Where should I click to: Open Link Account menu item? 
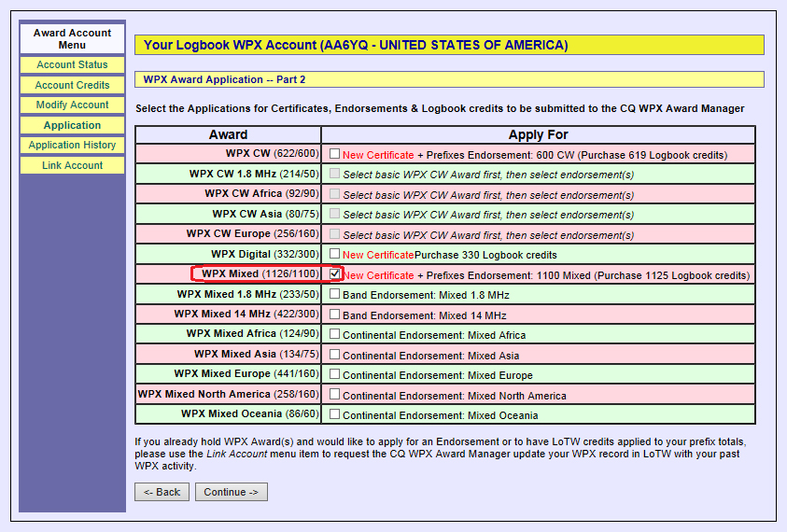[72, 165]
